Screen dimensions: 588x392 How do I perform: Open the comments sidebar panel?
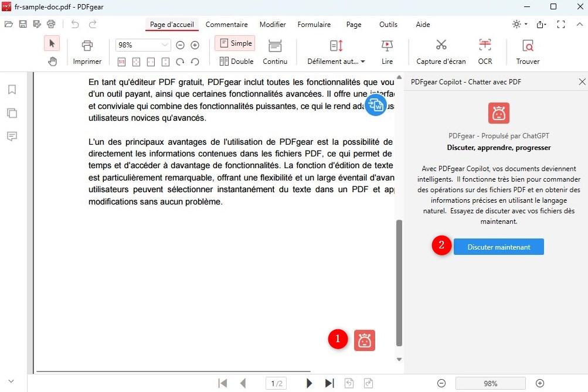tap(12, 136)
